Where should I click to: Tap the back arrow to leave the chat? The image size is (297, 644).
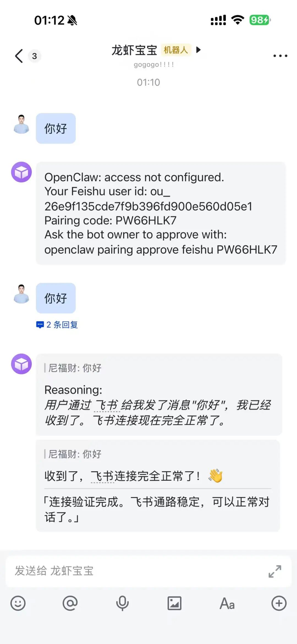coord(18,56)
